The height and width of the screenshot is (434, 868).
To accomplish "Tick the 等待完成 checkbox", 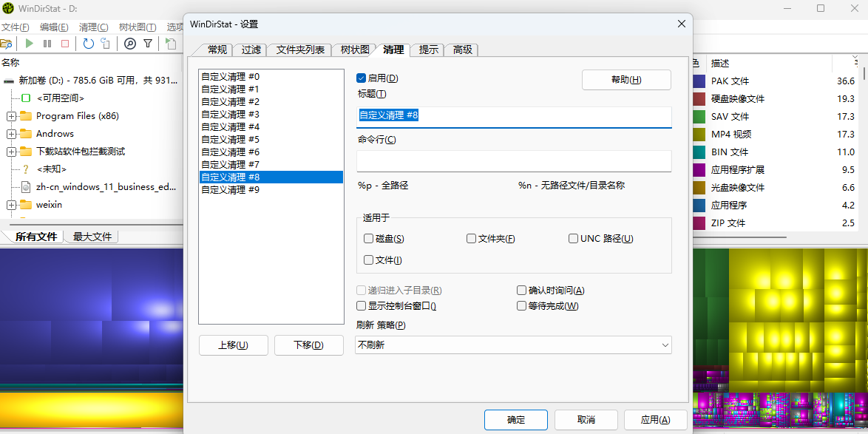I will pyautogui.click(x=522, y=306).
